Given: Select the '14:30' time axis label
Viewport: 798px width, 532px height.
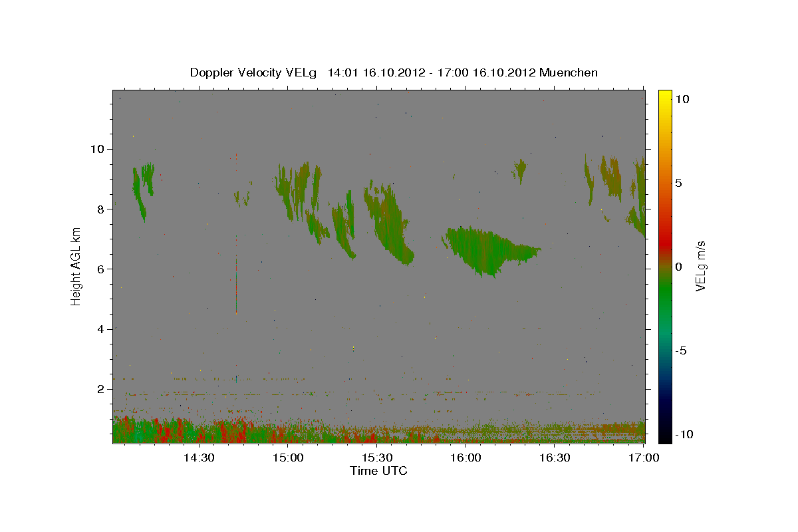Looking at the screenshot, I should (x=198, y=458).
